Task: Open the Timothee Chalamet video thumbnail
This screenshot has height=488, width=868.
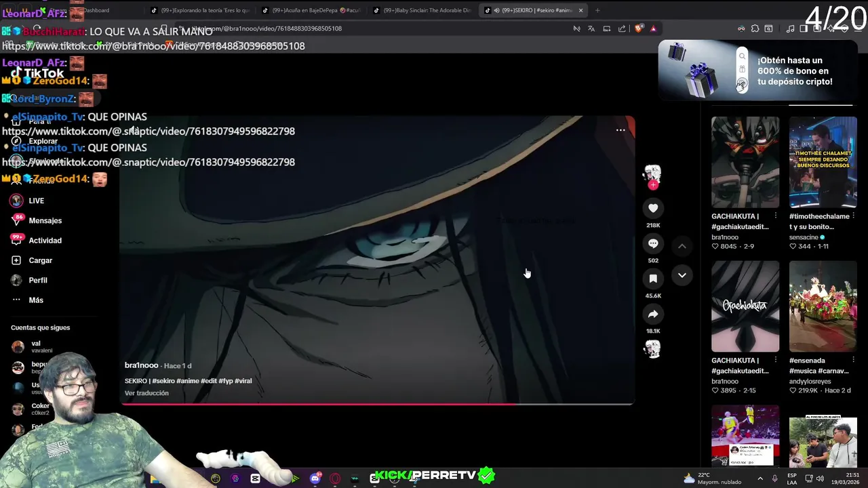Action: click(823, 162)
